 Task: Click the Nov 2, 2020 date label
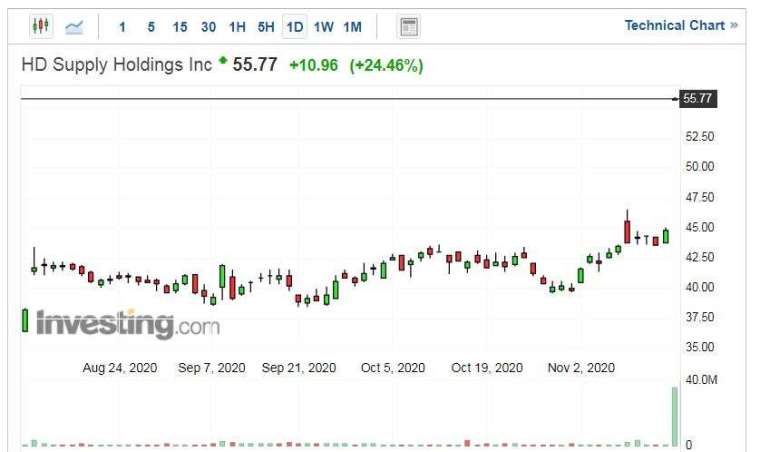tap(581, 368)
